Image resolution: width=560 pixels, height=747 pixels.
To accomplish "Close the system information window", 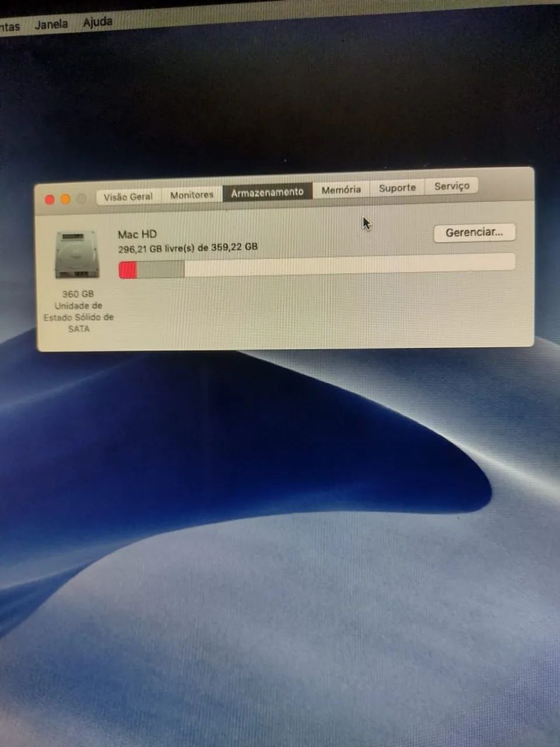I will [x=50, y=200].
